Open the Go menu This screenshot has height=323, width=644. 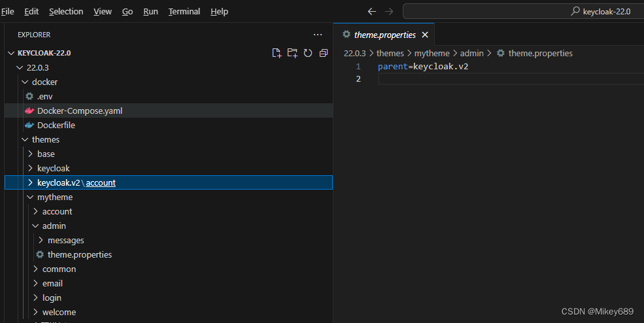[127, 12]
